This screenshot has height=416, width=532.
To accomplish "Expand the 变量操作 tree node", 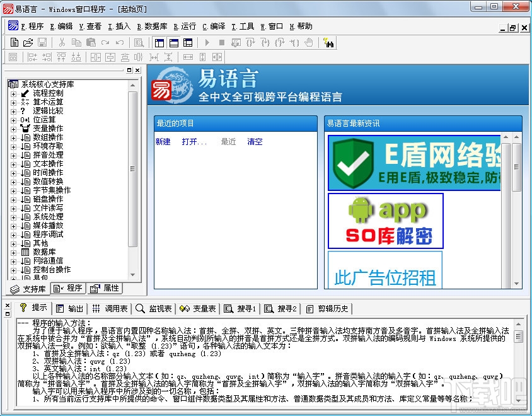I will (13, 129).
